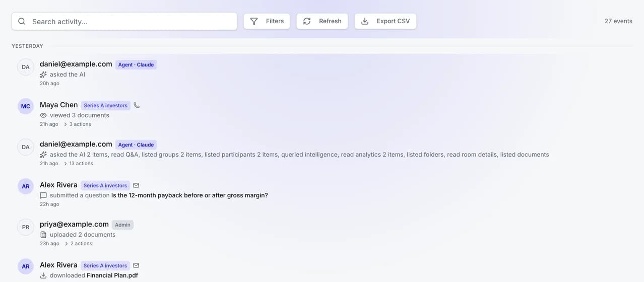The image size is (644, 282).
Task: Click 'uploaded 2 documents' text
Action: [83, 235]
